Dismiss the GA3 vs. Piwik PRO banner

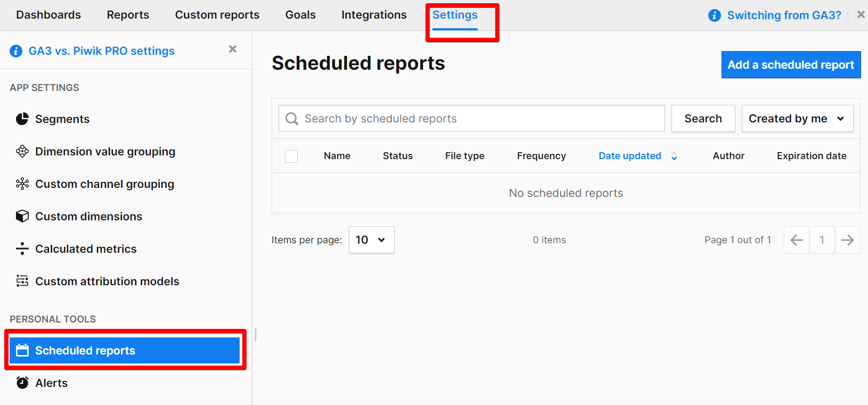coord(233,49)
